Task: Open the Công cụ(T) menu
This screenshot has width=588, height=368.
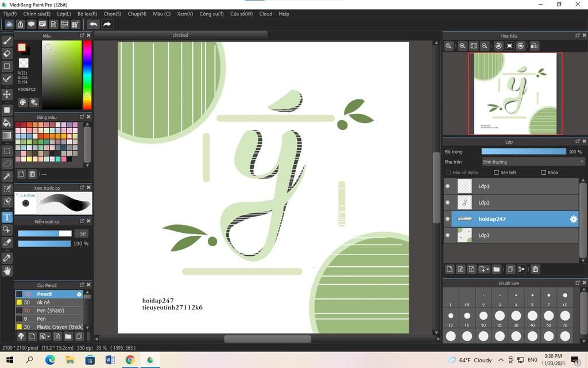Action: tap(211, 14)
